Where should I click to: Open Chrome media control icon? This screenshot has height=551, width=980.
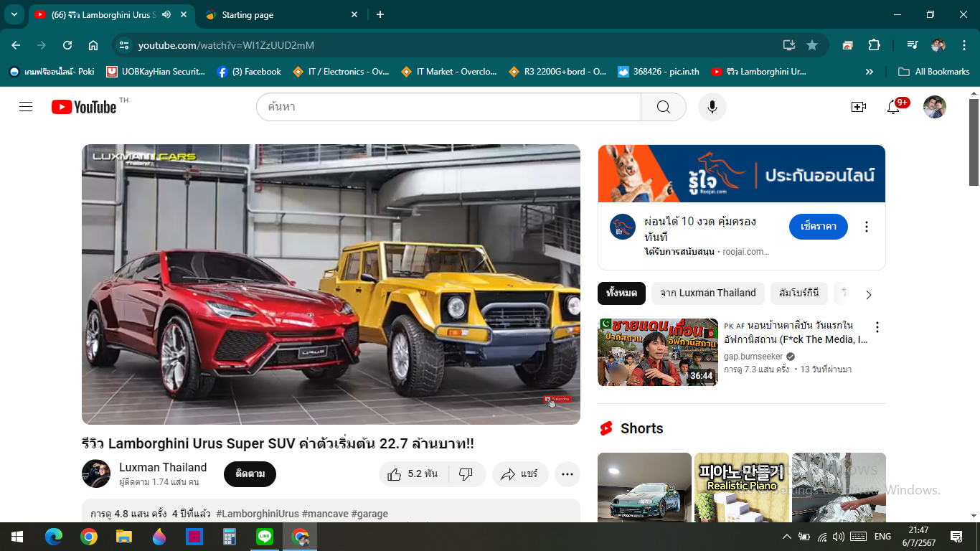(912, 45)
